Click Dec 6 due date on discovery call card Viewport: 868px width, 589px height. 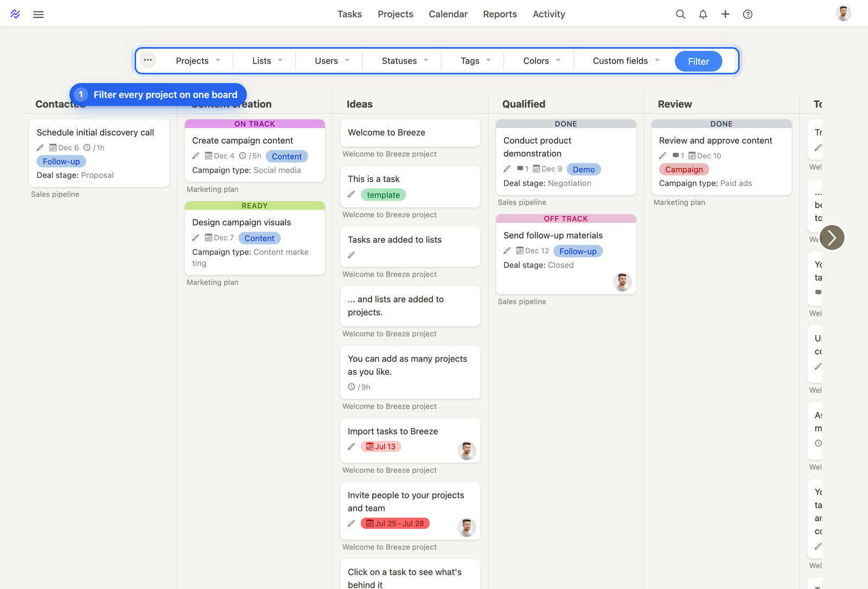[65, 148]
